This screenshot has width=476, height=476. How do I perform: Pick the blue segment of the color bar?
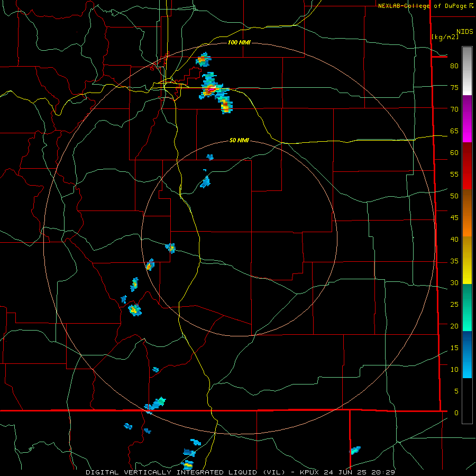[x=467, y=354]
